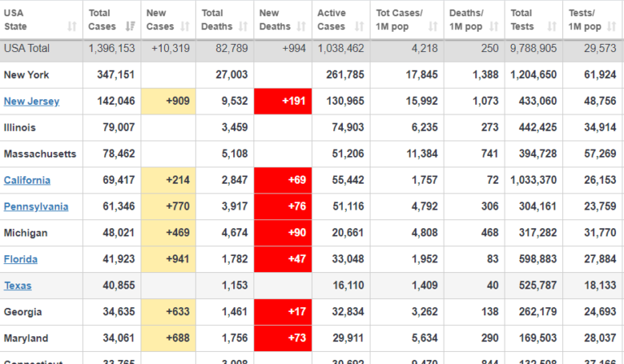624x364 pixels.
Task: Click the Texas link
Action: [x=18, y=285]
